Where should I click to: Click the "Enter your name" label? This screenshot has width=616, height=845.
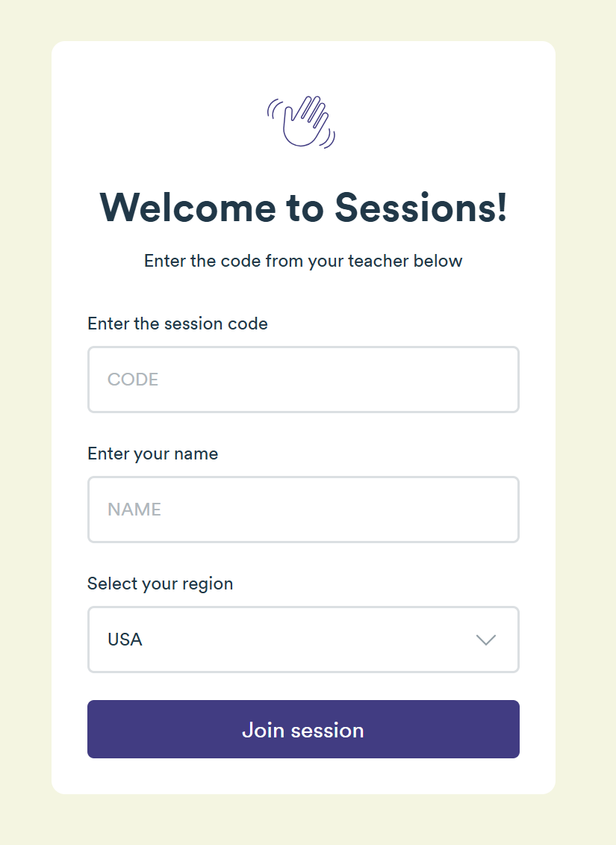click(x=153, y=454)
